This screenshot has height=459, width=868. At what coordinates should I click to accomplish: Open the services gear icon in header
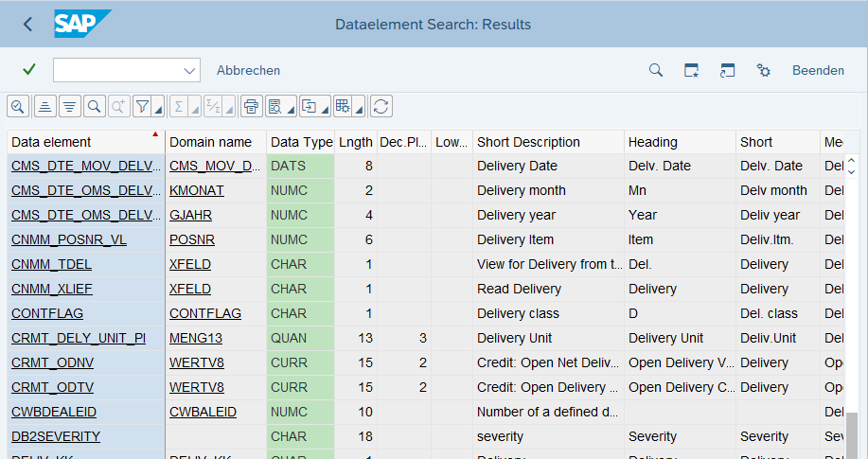[x=763, y=70]
